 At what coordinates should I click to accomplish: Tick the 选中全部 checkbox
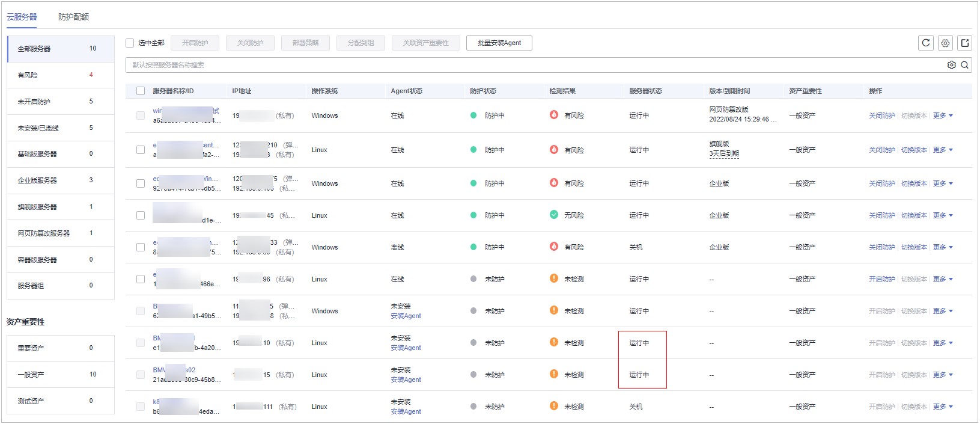click(130, 43)
